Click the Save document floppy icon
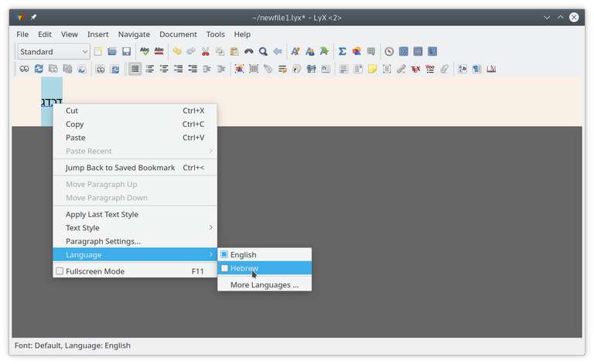This screenshot has height=364, width=594. coord(127,52)
